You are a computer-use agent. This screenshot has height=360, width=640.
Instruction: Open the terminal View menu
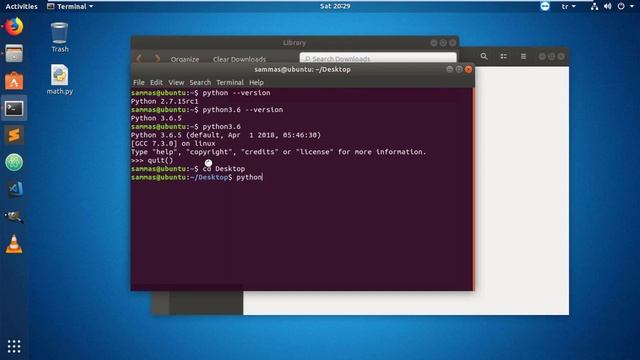coord(176,82)
